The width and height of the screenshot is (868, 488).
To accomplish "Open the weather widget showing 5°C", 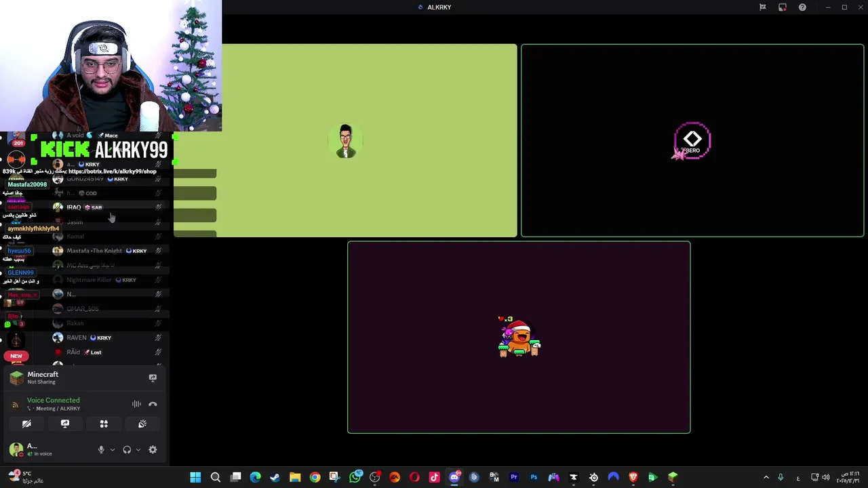I will 27,477.
